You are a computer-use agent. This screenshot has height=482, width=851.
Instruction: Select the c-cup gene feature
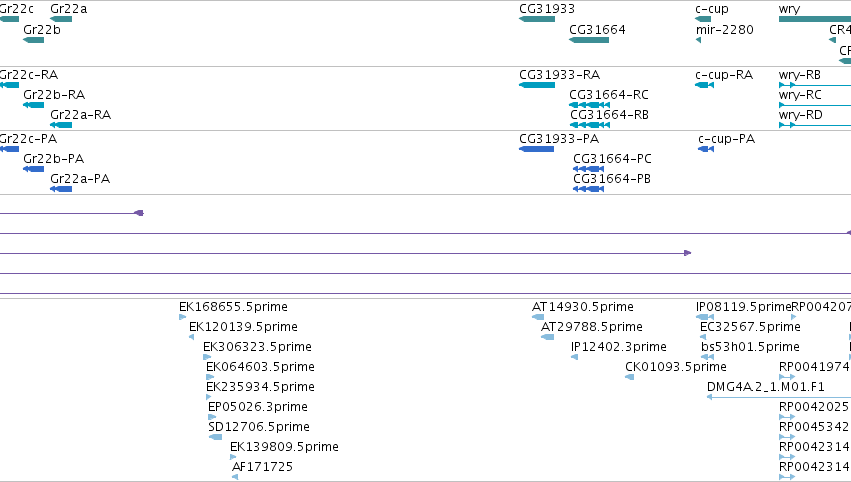point(703,19)
